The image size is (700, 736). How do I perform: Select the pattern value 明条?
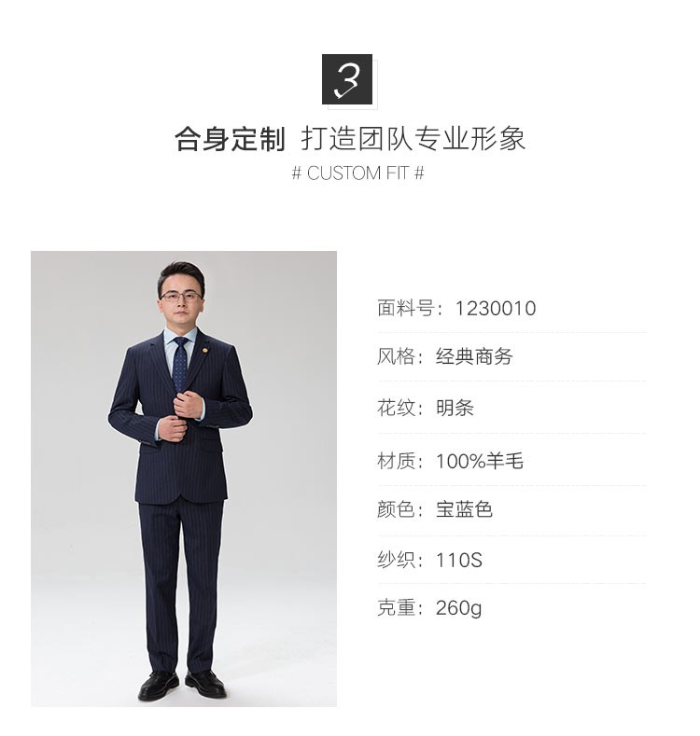[x=455, y=408]
